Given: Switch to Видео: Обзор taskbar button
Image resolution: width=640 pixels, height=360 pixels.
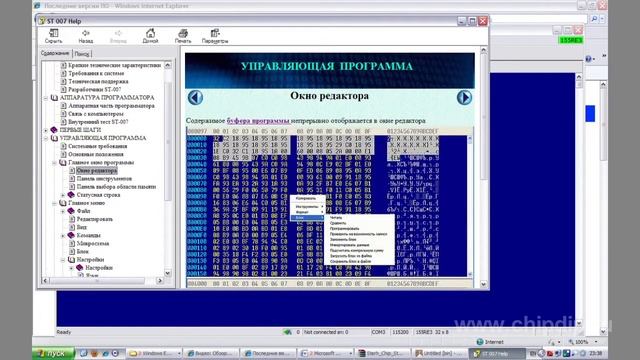Looking at the screenshot, I should [213, 353].
